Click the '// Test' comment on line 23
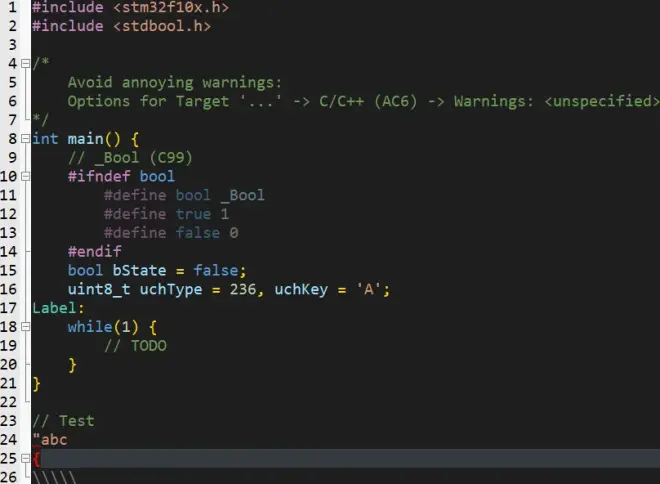660x484 pixels. pos(63,421)
